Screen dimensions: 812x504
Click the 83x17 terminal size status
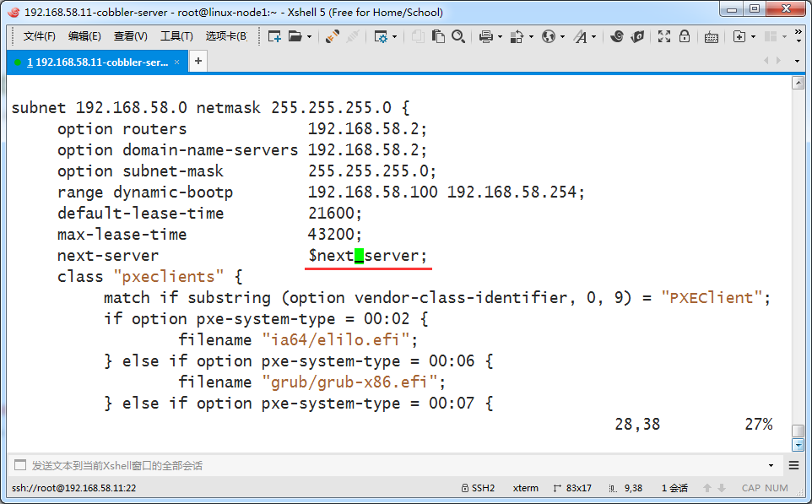[572, 488]
